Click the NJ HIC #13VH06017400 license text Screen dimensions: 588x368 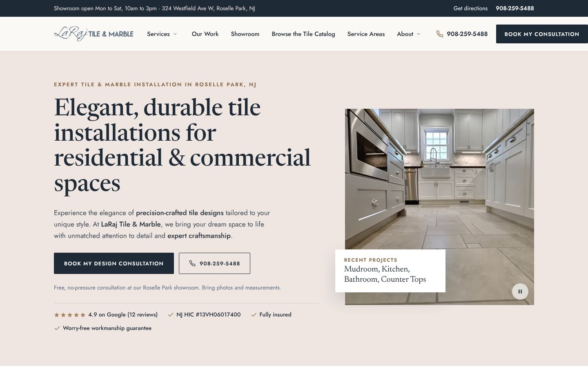(x=208, y=315)
